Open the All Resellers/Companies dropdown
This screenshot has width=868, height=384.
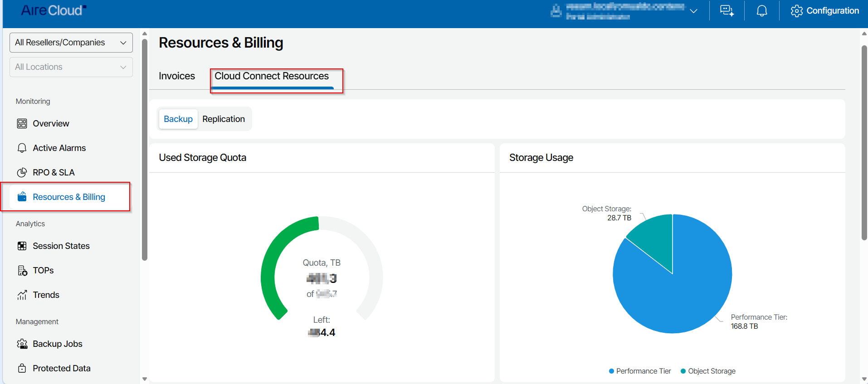71,43
